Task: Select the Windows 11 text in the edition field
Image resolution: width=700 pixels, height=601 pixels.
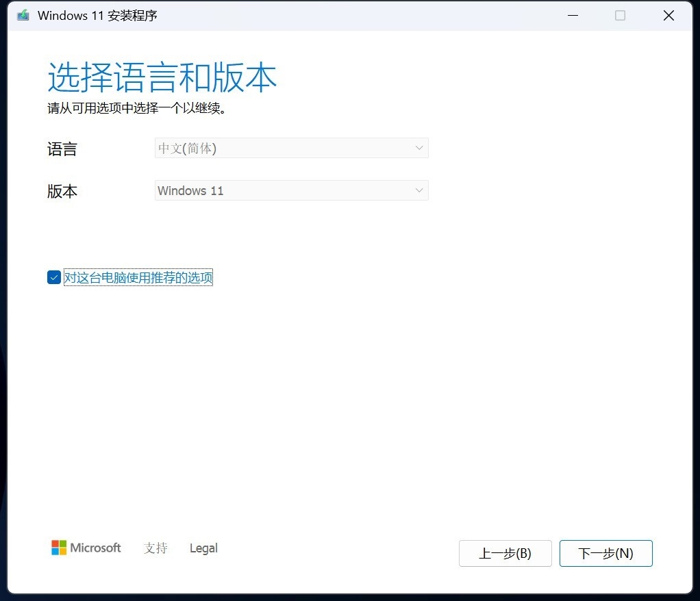Action: click(x=190, y=190)
